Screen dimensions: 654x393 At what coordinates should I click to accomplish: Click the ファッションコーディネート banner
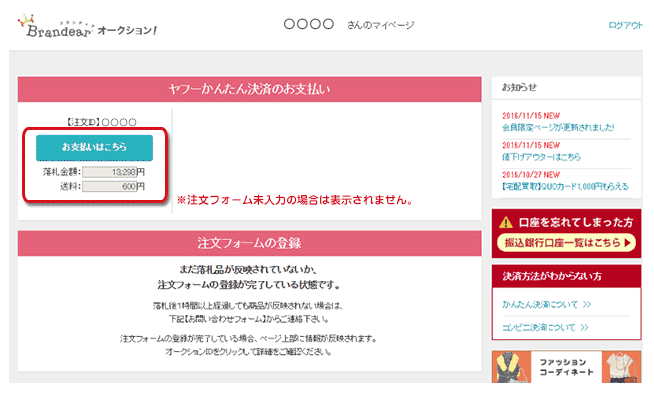[x=566, y=367]
